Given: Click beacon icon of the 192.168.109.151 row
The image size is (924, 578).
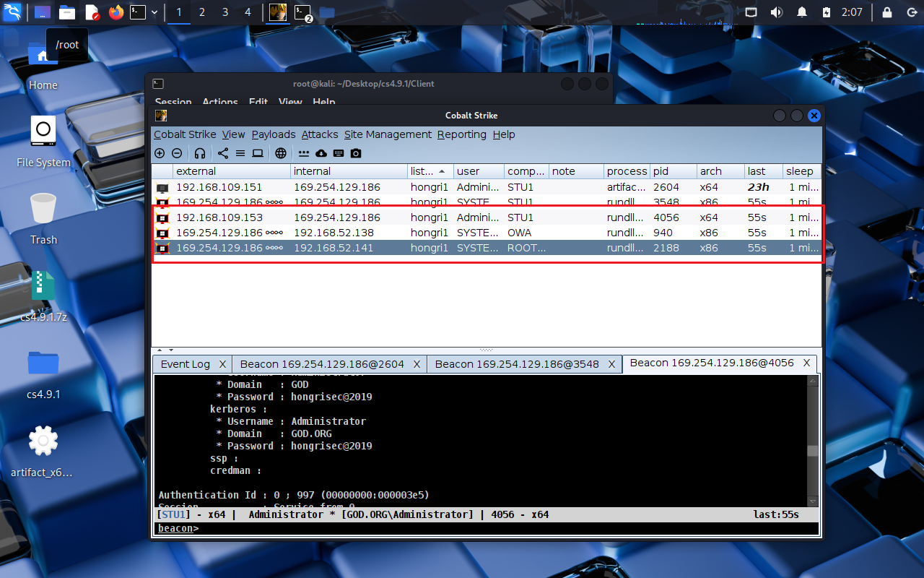Looking at the screenshot, I should 162,188.
